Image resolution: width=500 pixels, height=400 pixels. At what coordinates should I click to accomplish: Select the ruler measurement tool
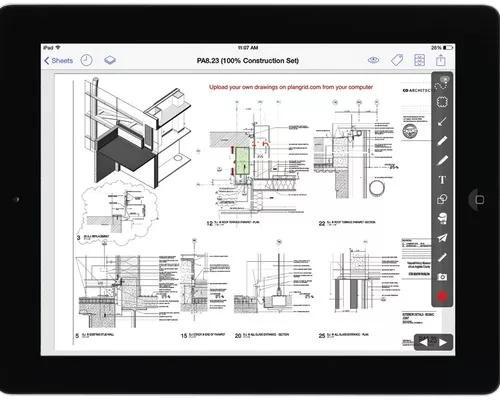click(x=442, y=257)
